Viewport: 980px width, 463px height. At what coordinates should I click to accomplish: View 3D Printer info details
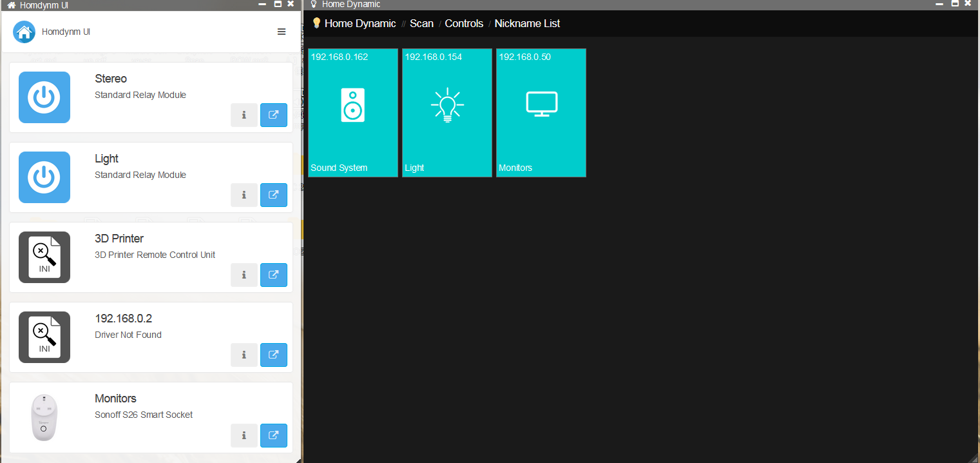244,275
